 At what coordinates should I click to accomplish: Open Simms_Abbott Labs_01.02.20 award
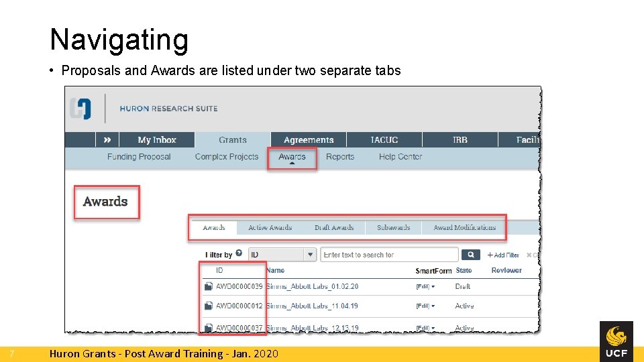(312, 286)
